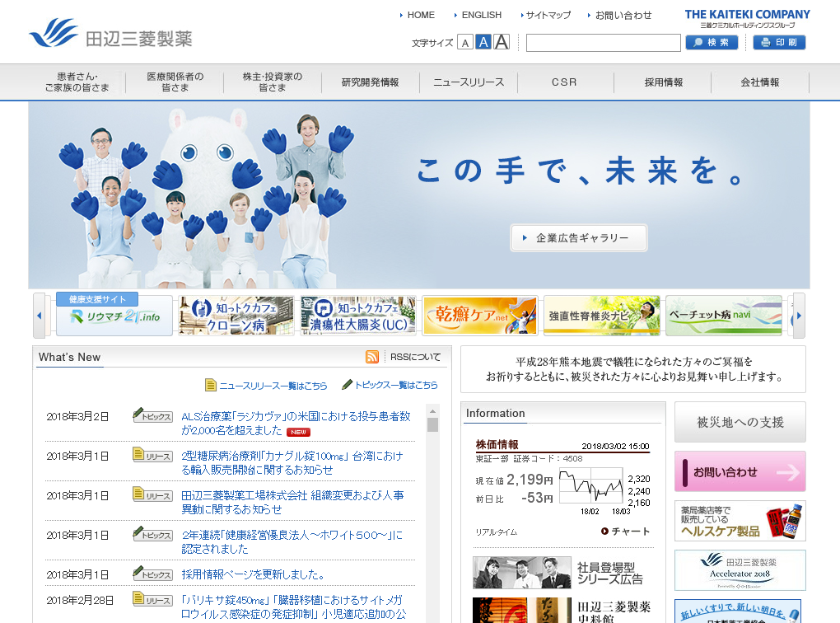Viewport: 840px width, 623px height.
Task: Open ヘルスケア製品 banner
Action: coord(740,521)
